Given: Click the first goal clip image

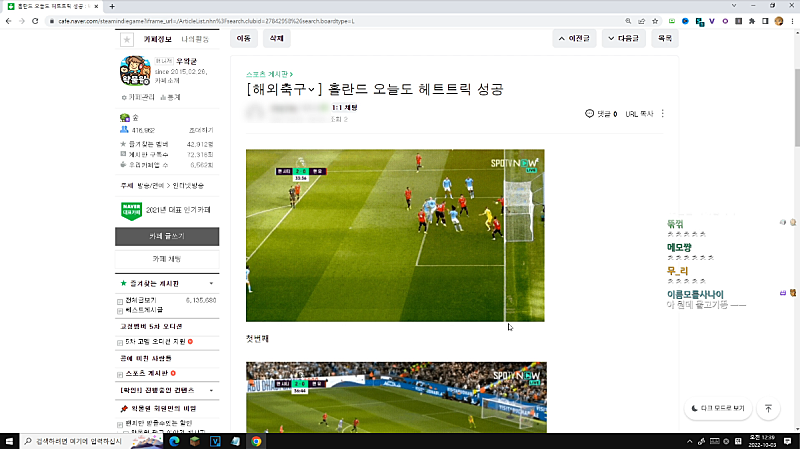Looking at the screenshot, I should [395, 235].
